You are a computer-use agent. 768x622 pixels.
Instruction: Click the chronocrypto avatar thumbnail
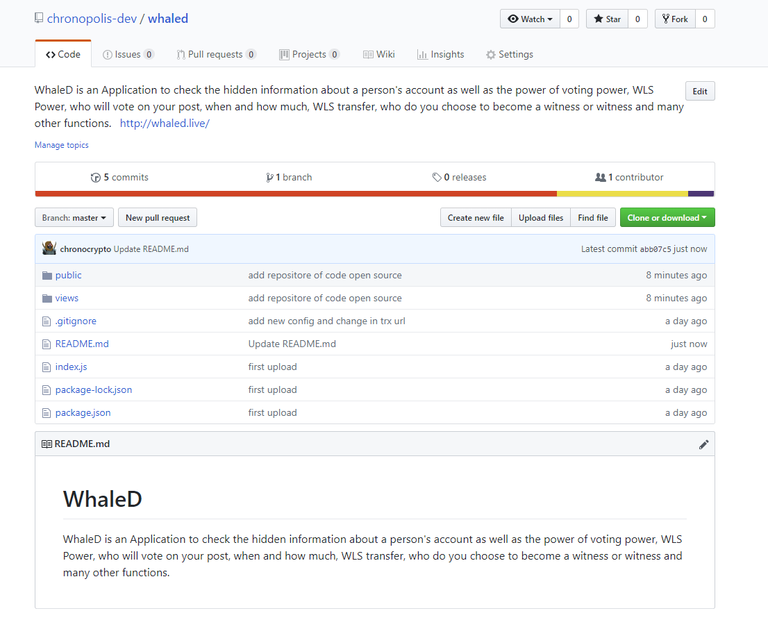coord(49,248)
